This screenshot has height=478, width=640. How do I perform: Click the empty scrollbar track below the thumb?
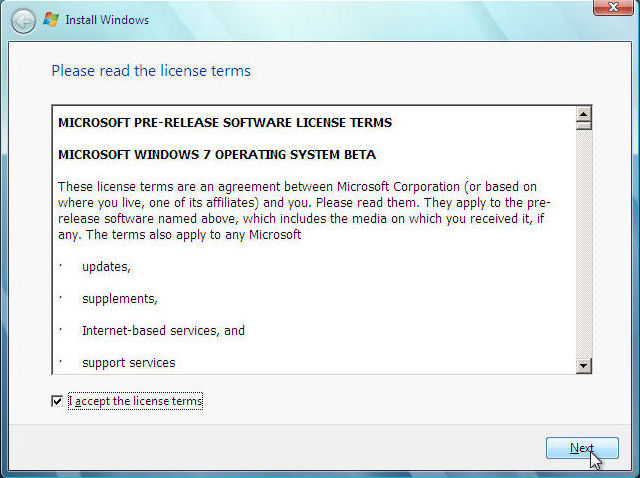pos(584,250)
